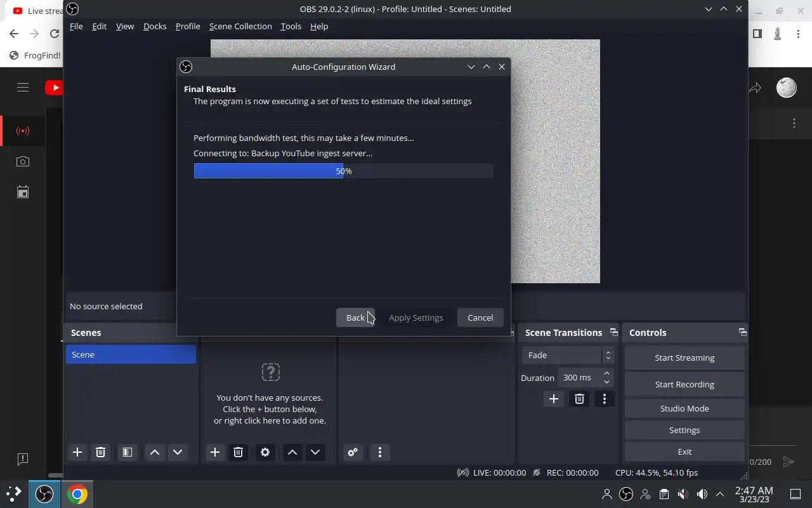
Task: Open the View menu
Action: [125, 26]
